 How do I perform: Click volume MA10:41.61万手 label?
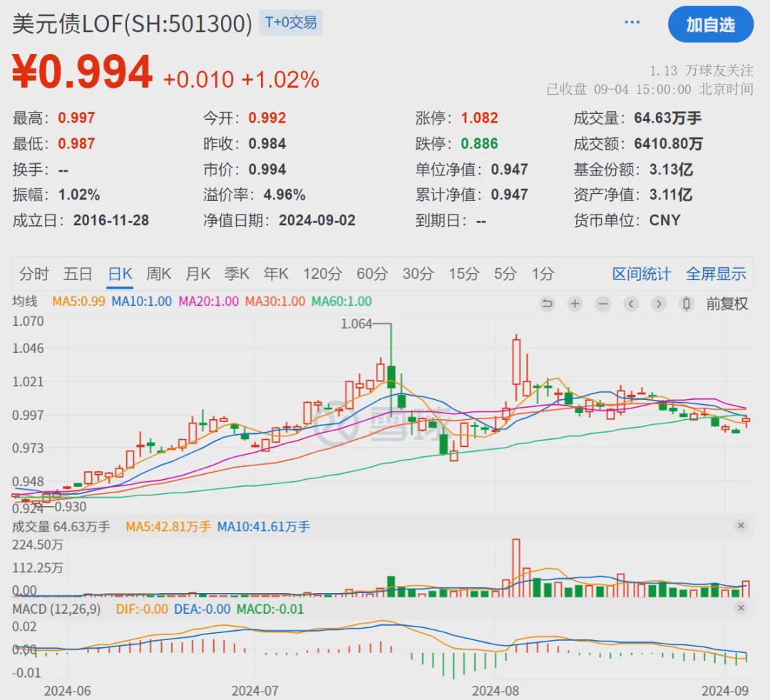coord(264,527)
